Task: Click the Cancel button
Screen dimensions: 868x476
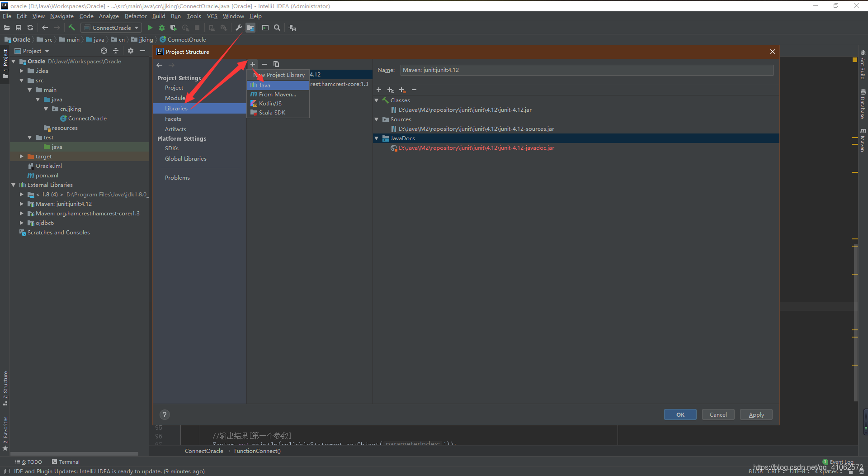Action: [x=718, y=414]
